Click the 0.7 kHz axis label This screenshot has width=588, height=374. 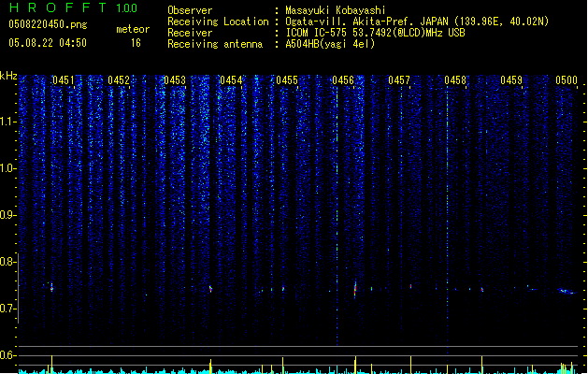tap(7, 309)
